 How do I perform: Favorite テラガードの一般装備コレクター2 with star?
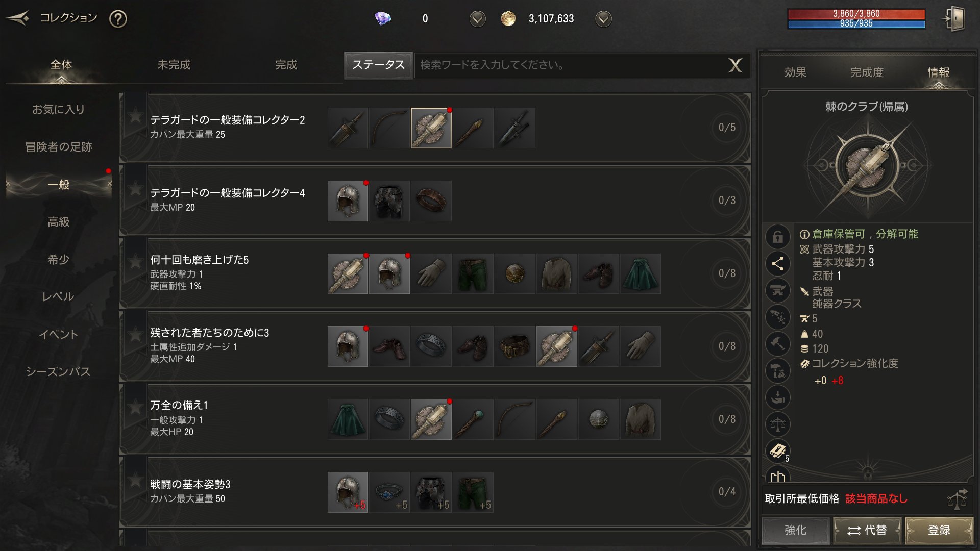pyautogui.click(x=135, y=116)
